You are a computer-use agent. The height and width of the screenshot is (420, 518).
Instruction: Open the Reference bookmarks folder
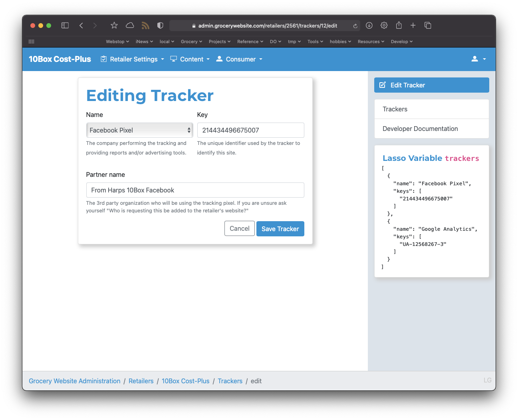250,42
